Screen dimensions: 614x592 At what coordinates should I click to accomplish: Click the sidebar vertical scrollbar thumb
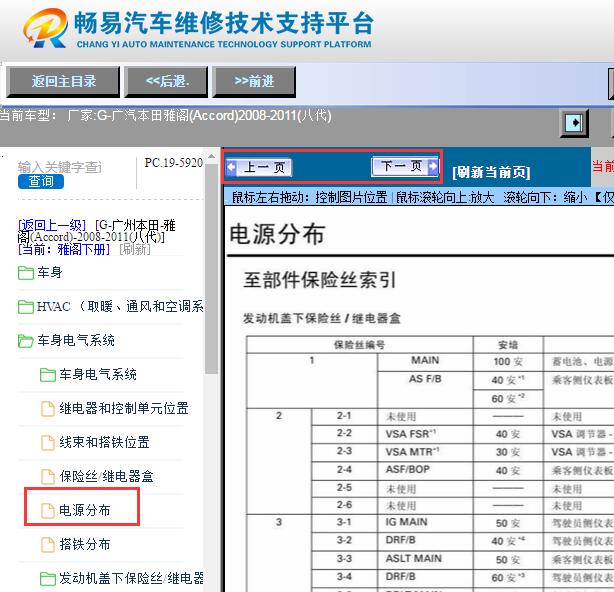tap(211, 269)
